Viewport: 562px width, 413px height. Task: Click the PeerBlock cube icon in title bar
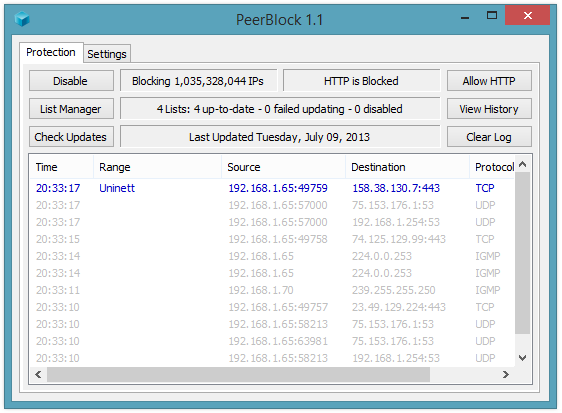click(22, 19)
